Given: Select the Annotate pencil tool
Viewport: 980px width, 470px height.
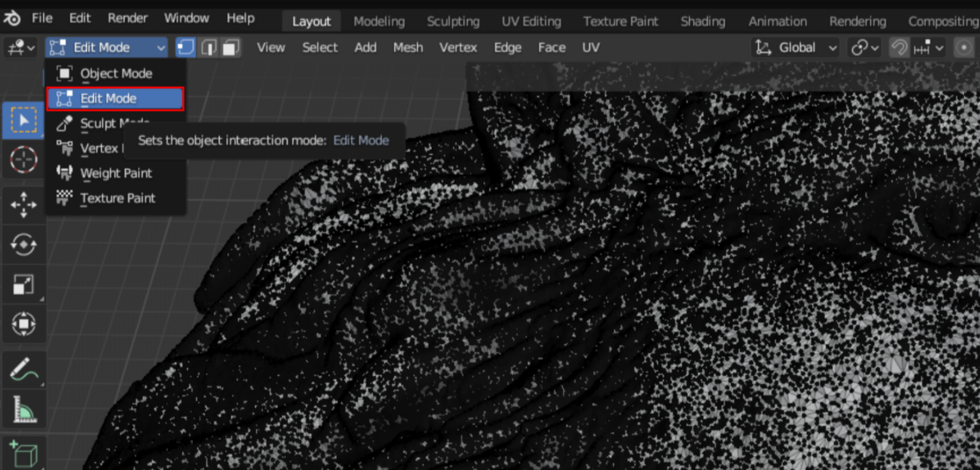Looking at the screenshot, I should click(x=24, y=369).
